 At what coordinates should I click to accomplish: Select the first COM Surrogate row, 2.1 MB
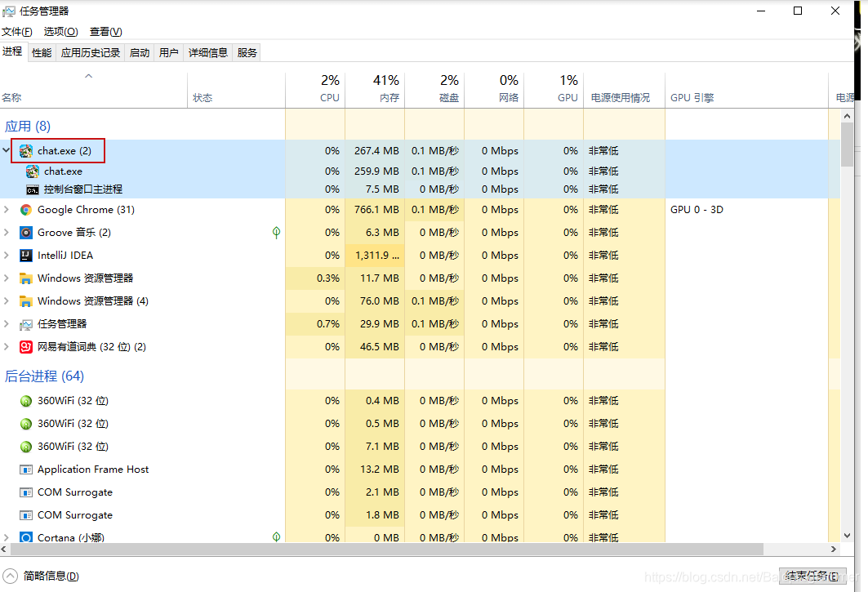tap(421, 492)
